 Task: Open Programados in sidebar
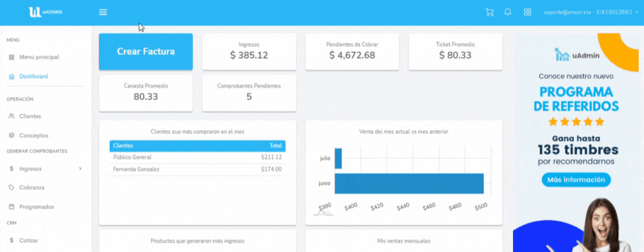pyautogui.click(x=36, y=206)
